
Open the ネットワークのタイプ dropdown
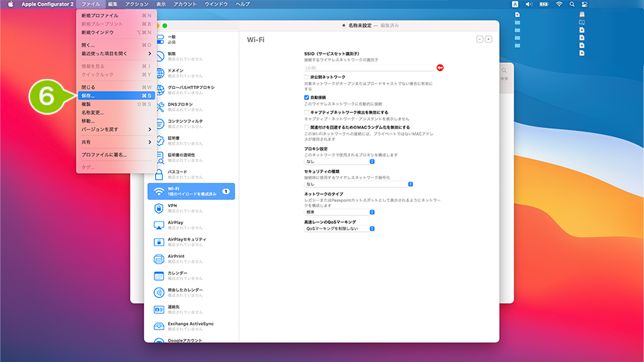[339, 212]
